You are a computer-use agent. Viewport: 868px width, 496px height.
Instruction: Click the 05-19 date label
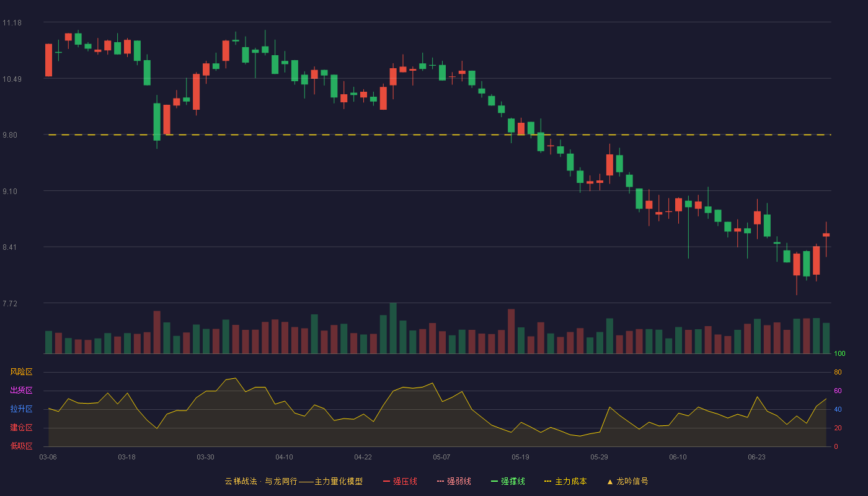point(520,457)
